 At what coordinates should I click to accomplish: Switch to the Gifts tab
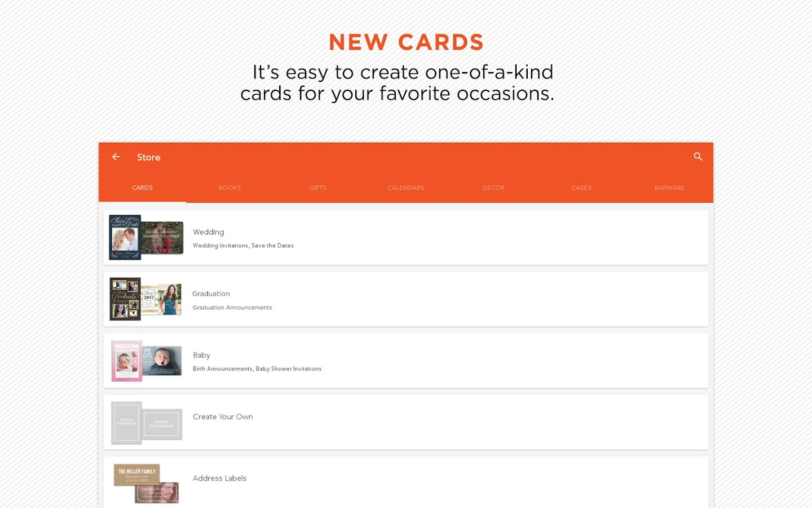pyautogui.click(x=318, y=188)
